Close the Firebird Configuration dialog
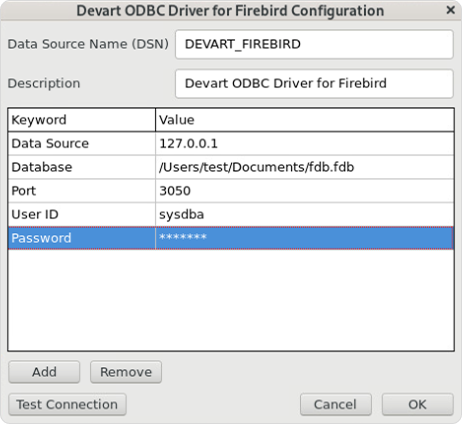Screen dimensions: 462x424 coord(450,10)
